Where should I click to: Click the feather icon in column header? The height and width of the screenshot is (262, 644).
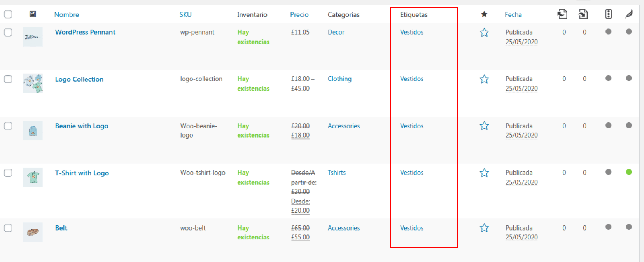pyautogui.click(x=629, y=14)
